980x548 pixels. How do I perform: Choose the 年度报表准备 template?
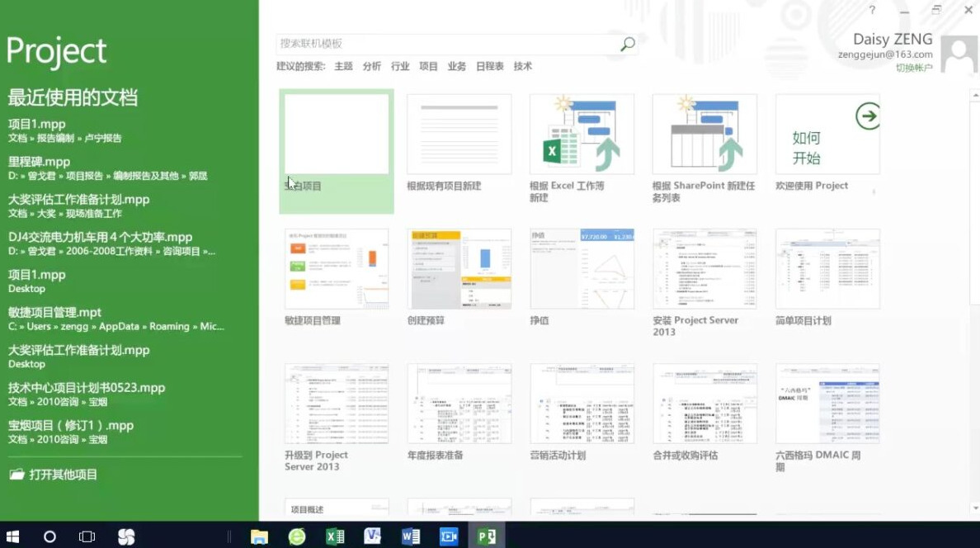pos(459,413)
